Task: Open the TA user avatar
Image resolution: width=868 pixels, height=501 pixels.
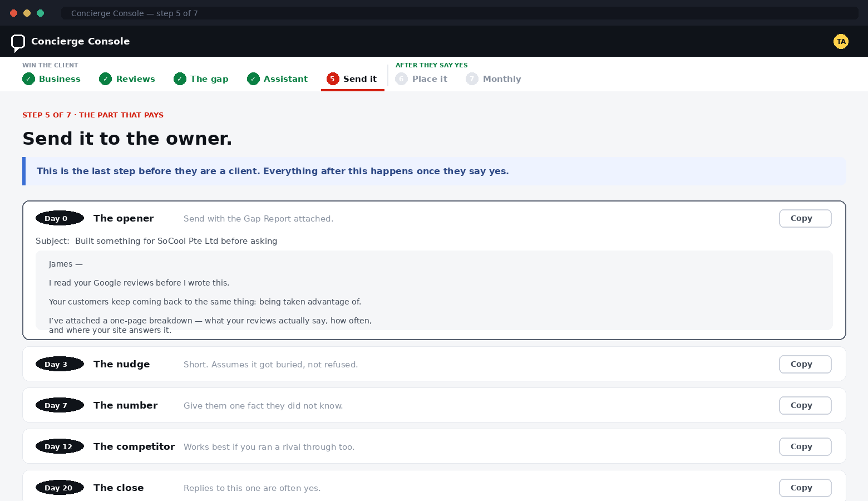Action: [x=841, y=42]
